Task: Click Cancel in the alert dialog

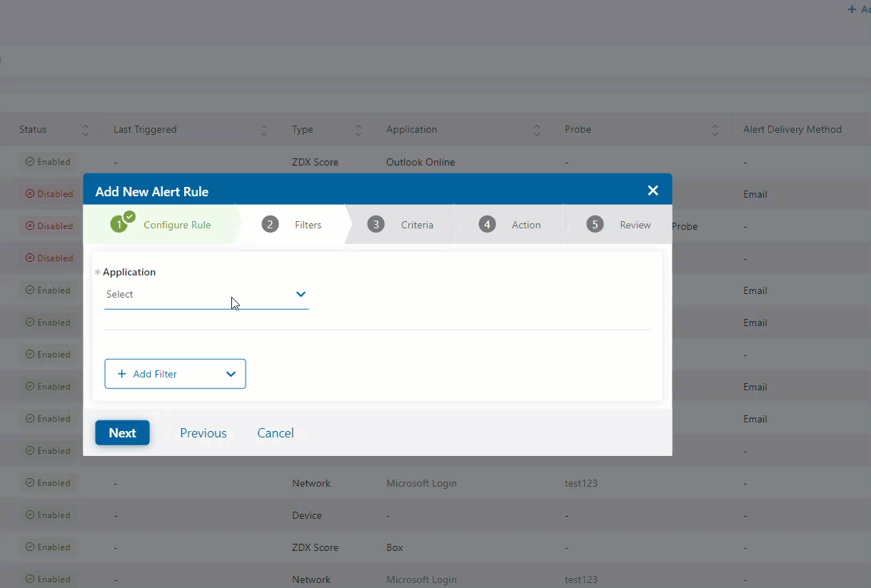Action: [x=275, y=432]
